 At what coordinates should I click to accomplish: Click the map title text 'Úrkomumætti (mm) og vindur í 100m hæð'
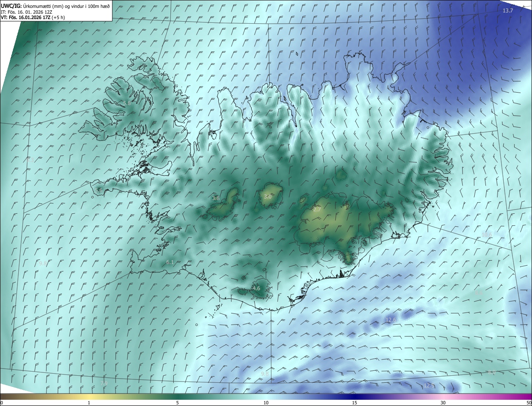pyautogui.click(x=66, y=5)
